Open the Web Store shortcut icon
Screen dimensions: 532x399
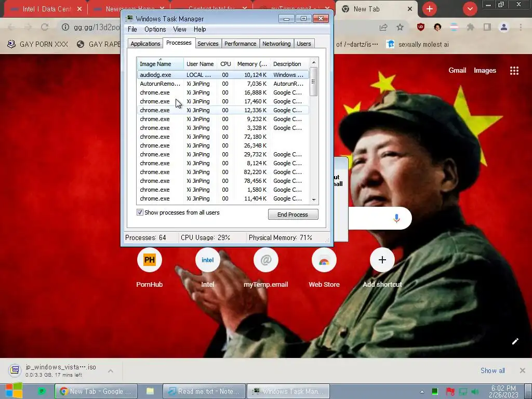tap(324, 260)
